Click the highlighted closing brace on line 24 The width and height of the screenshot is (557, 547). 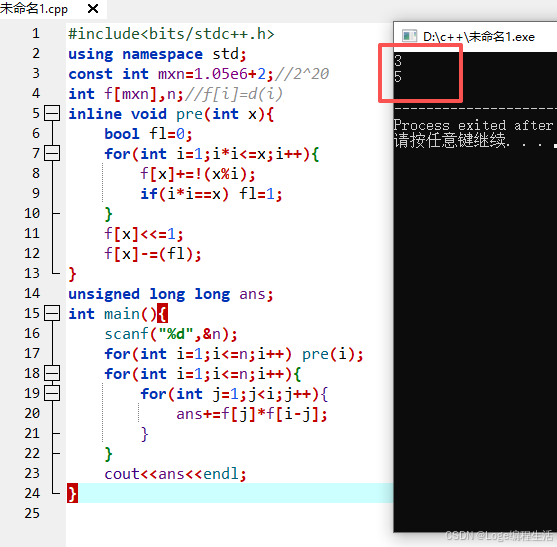72,493
